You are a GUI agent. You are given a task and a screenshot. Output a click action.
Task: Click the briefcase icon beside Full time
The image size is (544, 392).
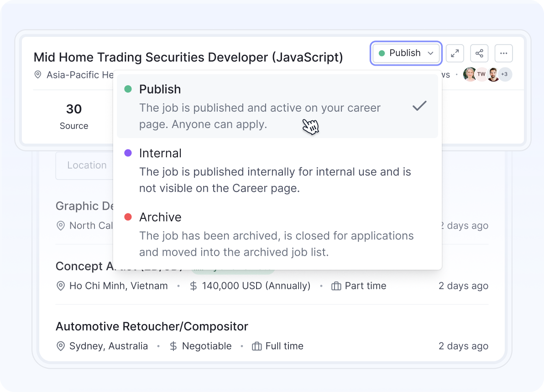(x=257, y=346)
